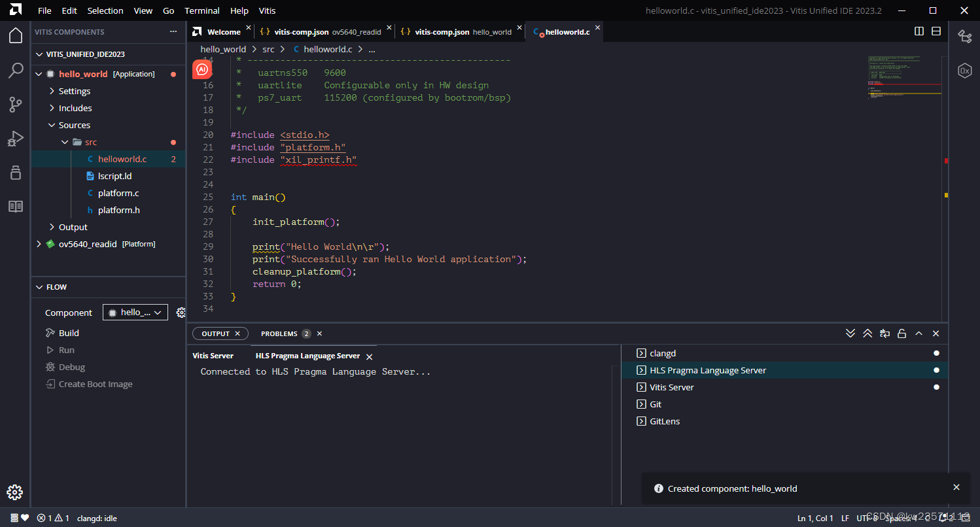Viewport: 980px width, 527px height.
Task: Click Run in the Flow panel
Action: [x=67, y=350]
